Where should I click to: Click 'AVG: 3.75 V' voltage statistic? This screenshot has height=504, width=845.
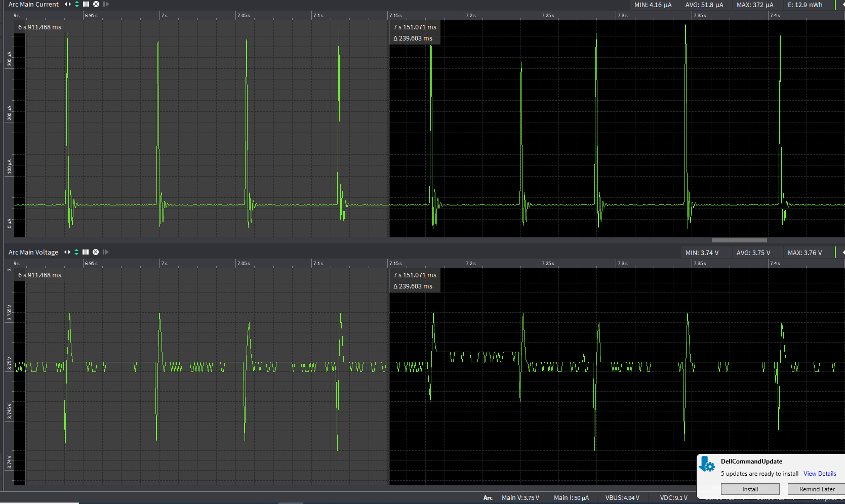pyautogui.click(x=753, y=253)
